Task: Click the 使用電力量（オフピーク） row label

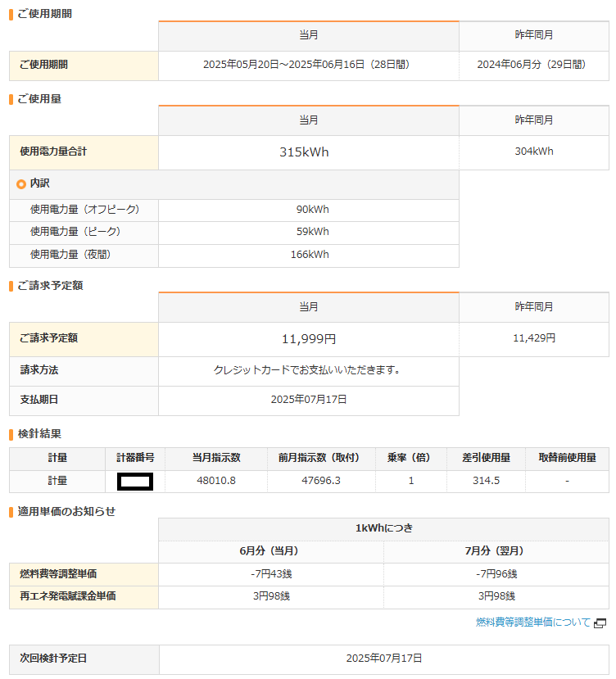Action: pos(85,210)
